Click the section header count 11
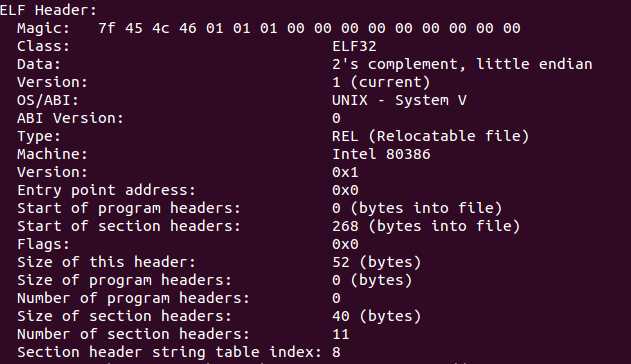The height and width of the screenshot is (364, 631). point(341,334)
